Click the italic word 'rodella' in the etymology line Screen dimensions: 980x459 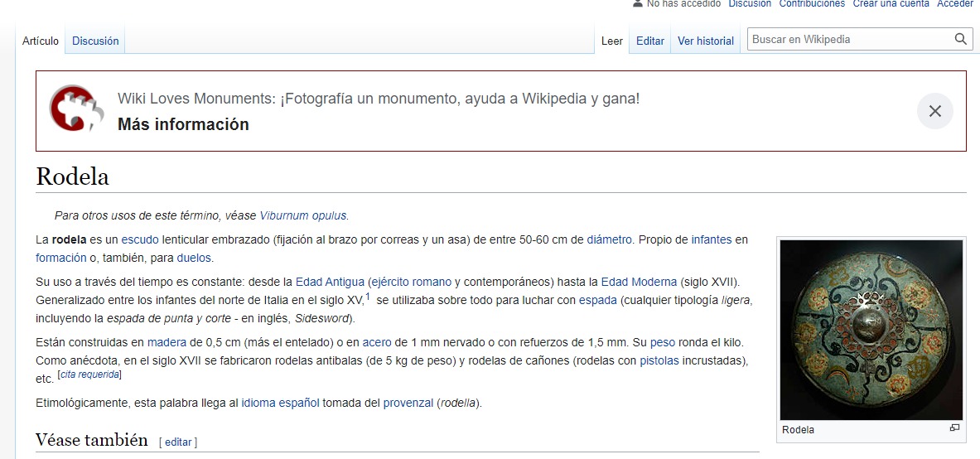pyautogui.click(x=459, y=403)
